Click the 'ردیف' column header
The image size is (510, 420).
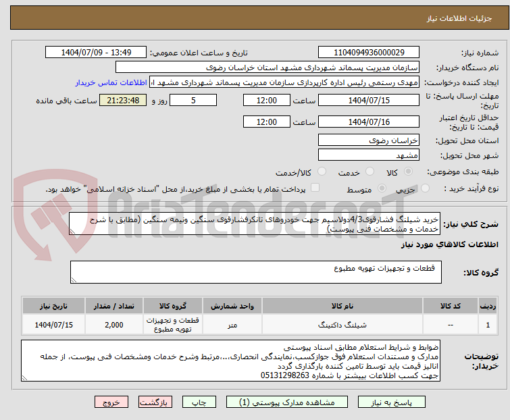488,307
